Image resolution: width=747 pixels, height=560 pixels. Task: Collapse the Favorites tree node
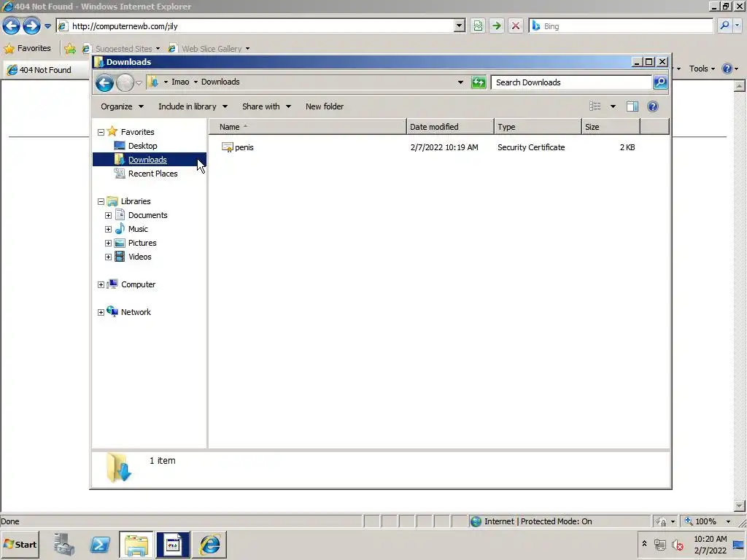coord(101,133)
